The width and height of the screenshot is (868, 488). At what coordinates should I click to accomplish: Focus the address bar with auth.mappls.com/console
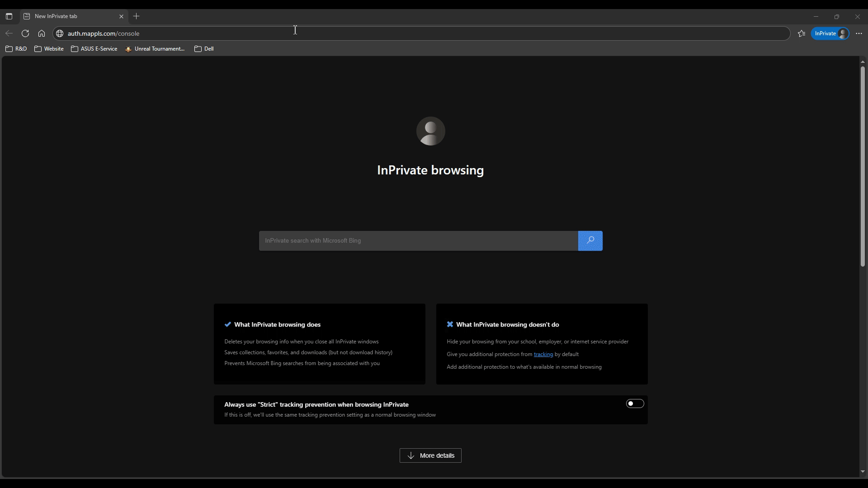click(421, 33)
